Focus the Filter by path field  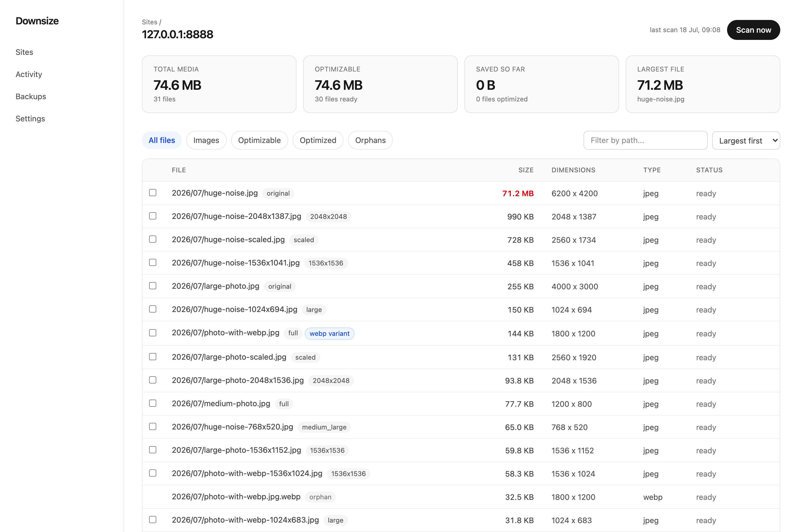[x=645, y=140]
